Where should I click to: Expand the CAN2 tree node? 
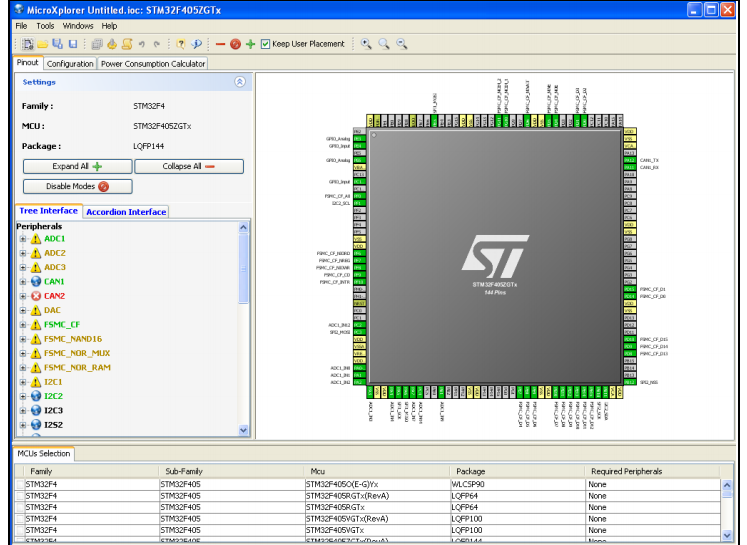(x=23, y=296)
